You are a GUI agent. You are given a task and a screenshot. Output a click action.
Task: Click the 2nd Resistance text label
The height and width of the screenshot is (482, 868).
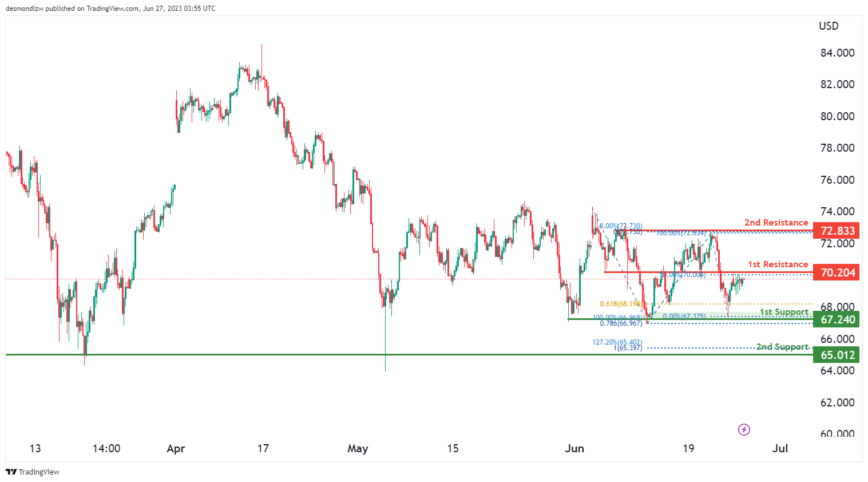tap(776, 222)
